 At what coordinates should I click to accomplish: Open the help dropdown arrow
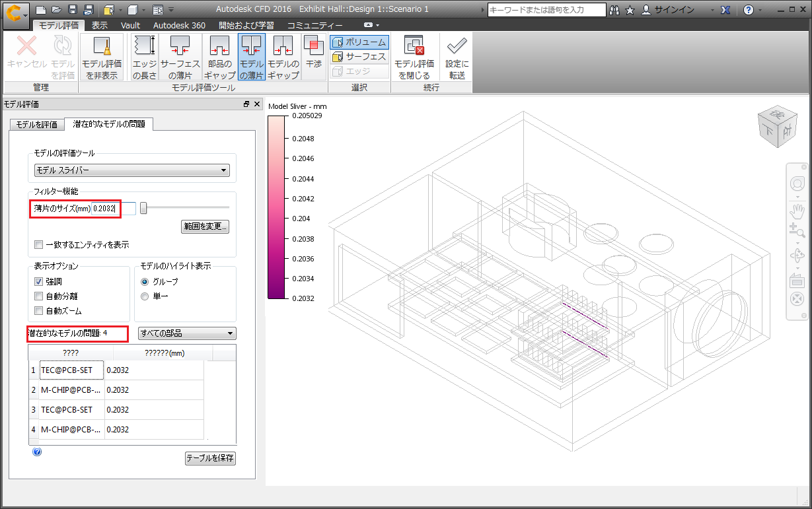tap(762, 10)
